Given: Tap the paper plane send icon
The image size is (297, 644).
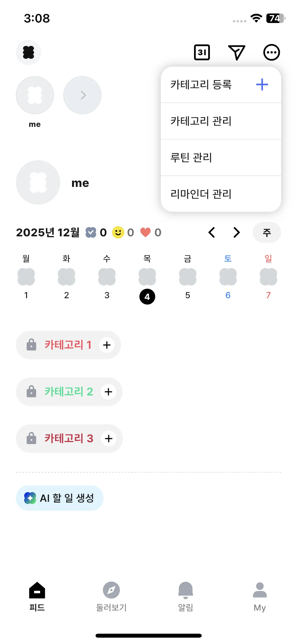Looking at the screenshot, I should [237, 52].
